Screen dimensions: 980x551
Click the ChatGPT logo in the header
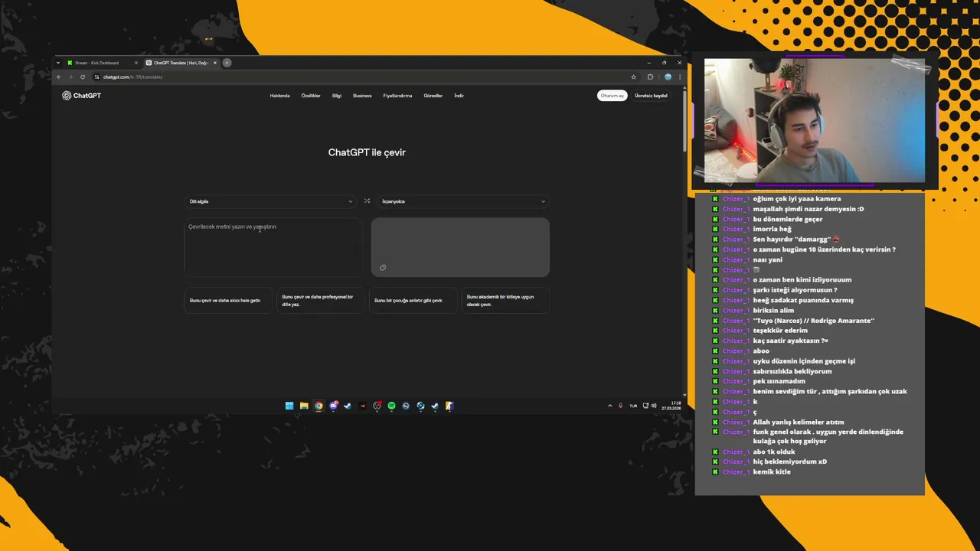click(81, 96)
